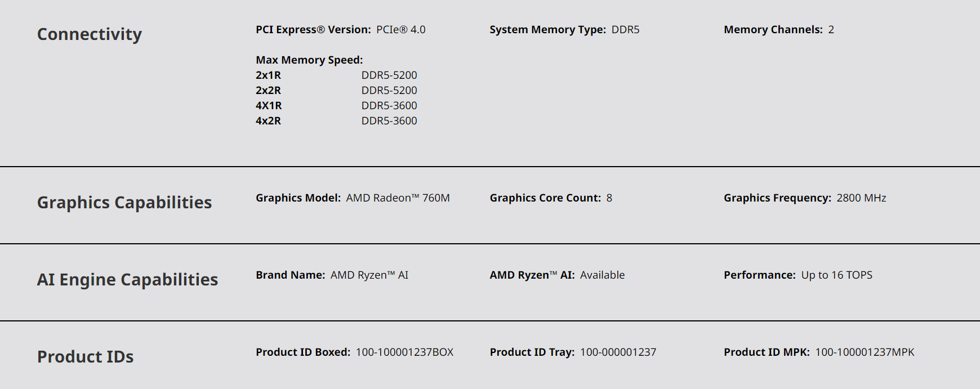Click the 2800 MHz graphics frequency value
The width and height of the screenshot is (980, 389).
pyautogui.click(x=861, y=198)
